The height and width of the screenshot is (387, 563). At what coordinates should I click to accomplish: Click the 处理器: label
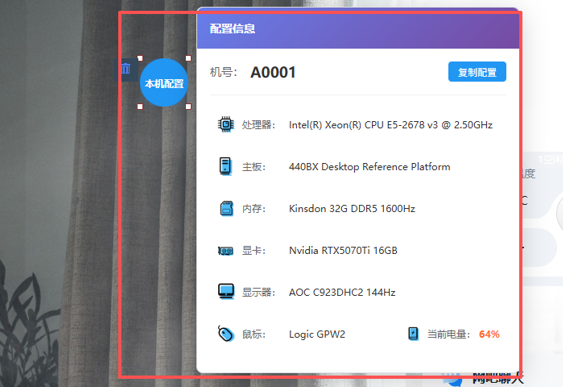tap(259, 125)
